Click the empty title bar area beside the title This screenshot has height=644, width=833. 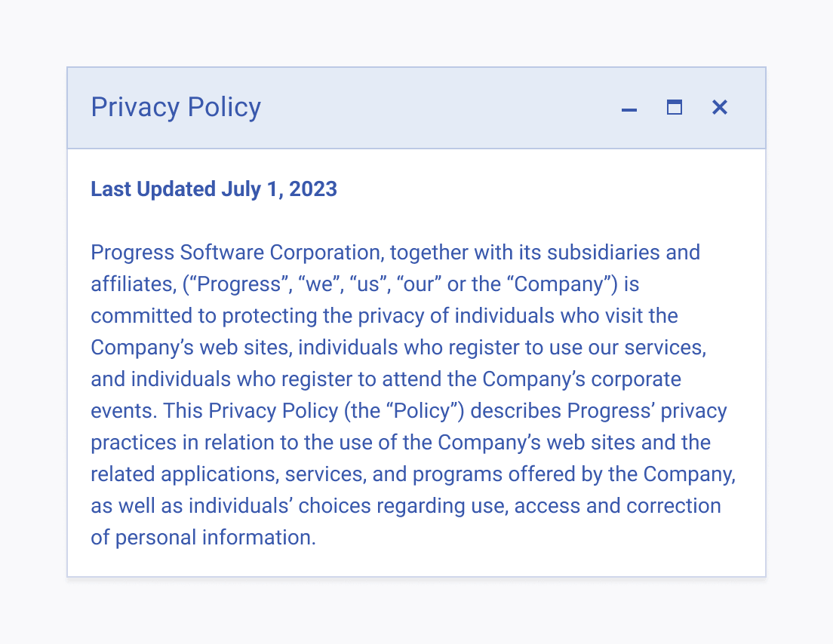tap(435, 108)
